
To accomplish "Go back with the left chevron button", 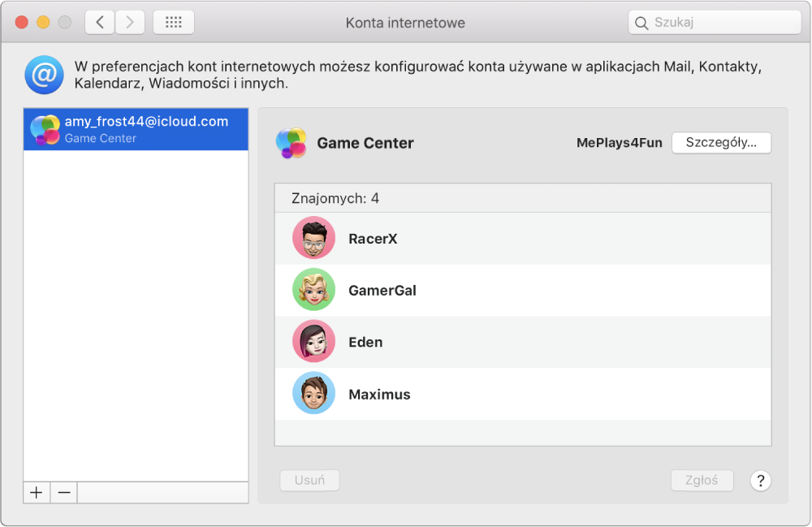I will coord(99,22).
